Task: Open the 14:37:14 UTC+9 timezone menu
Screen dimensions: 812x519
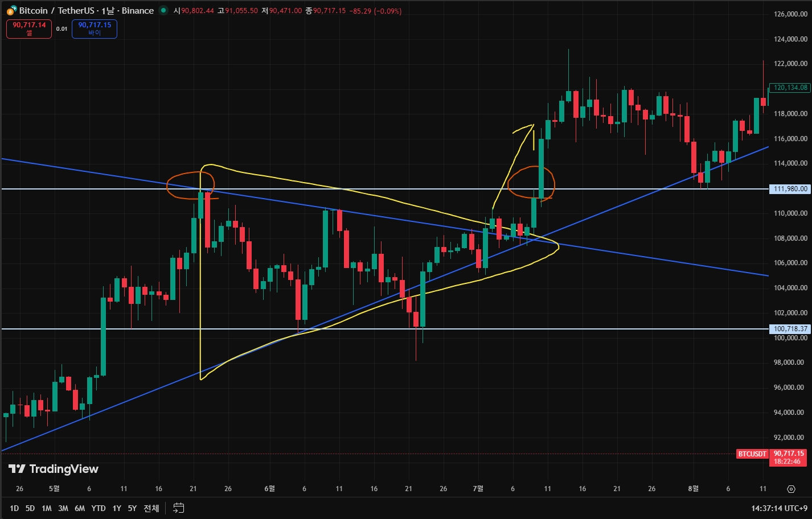Action: click(x=779, y=508)
